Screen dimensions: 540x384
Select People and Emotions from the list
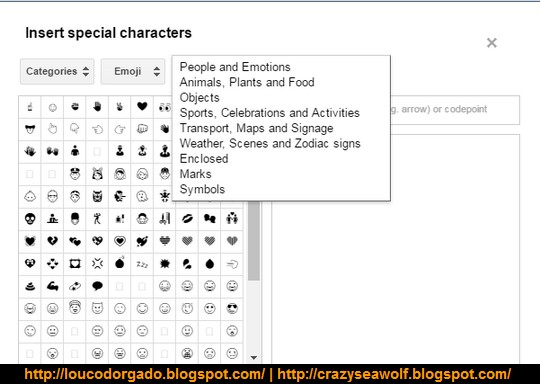(235, 67)
